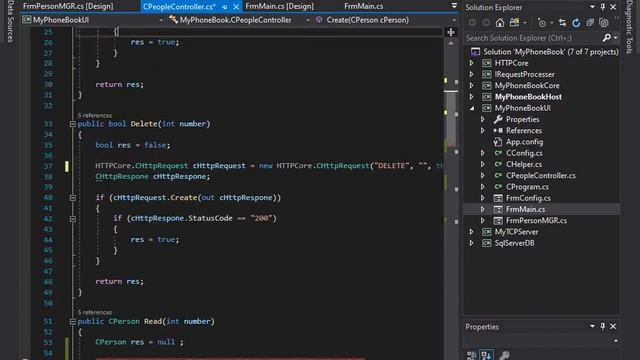Select CProgram.cs in Solution Explorer
Screen dimensions: 640x360
(x=527, y=187)
